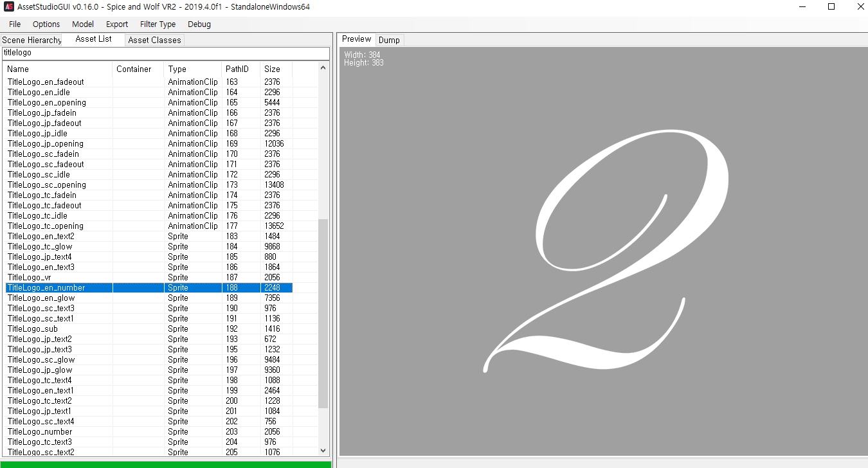This screenshot has height=468, width=868.
Task: Select the TitleLogo_jp_fadein row
Action: (149, 113)
